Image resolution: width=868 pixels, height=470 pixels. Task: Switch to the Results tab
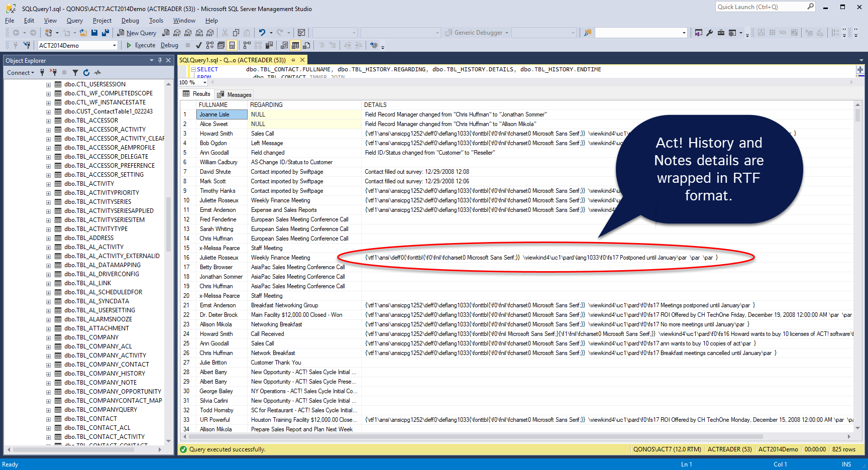point(197,94)
